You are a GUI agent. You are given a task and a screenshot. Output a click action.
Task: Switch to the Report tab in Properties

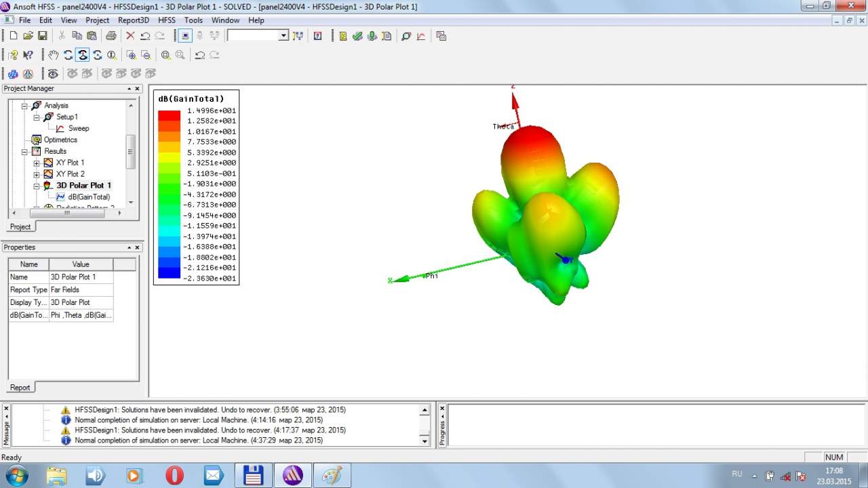point(20,388)
